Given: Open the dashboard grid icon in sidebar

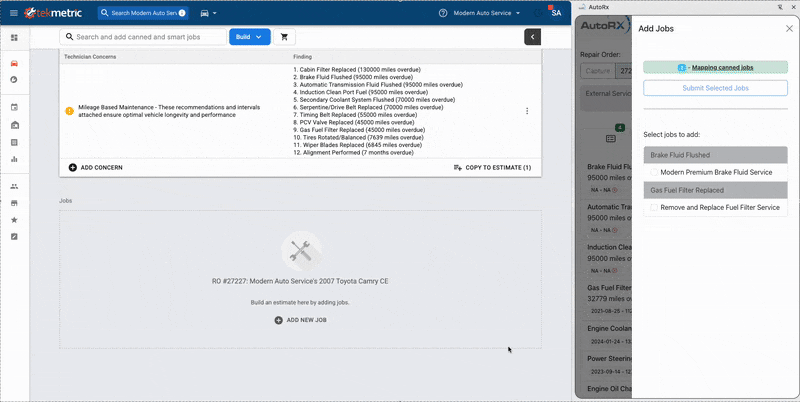Looking at the screenshot, I should (x=14, y=38).
